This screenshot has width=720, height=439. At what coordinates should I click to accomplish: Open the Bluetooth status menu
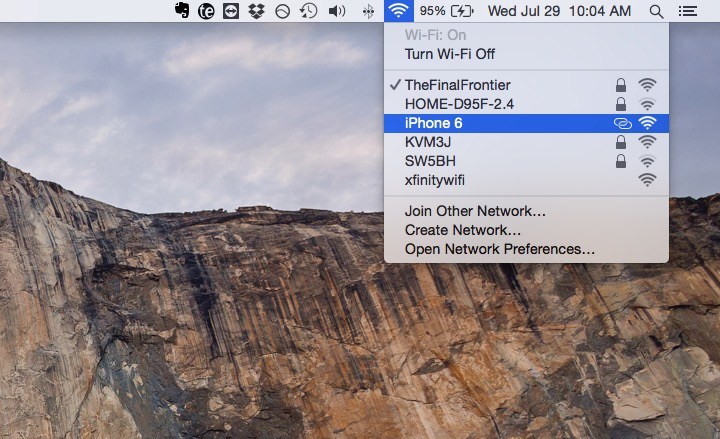click(369, 11)
